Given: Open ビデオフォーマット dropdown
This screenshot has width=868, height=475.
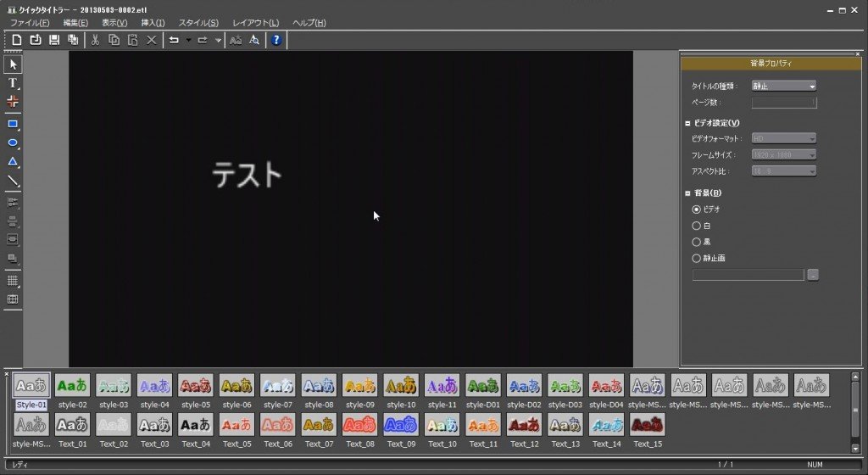Looking at the screenshot, I should [784, 138].
